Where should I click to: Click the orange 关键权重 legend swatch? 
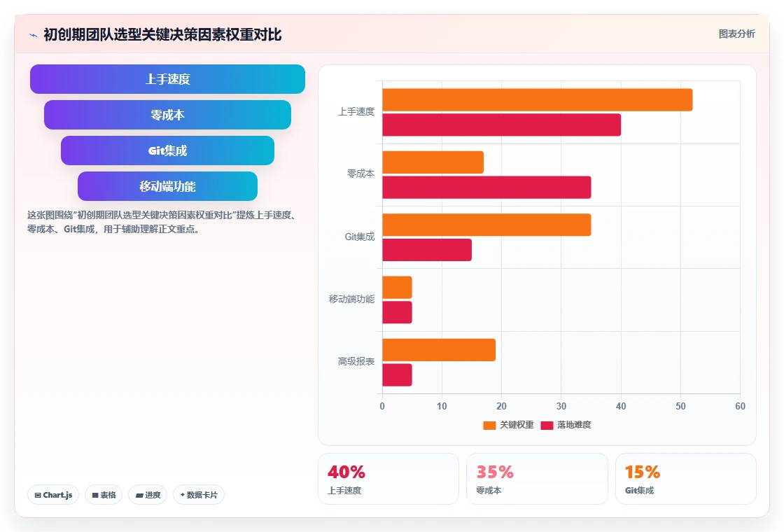(x=489, y=425)
